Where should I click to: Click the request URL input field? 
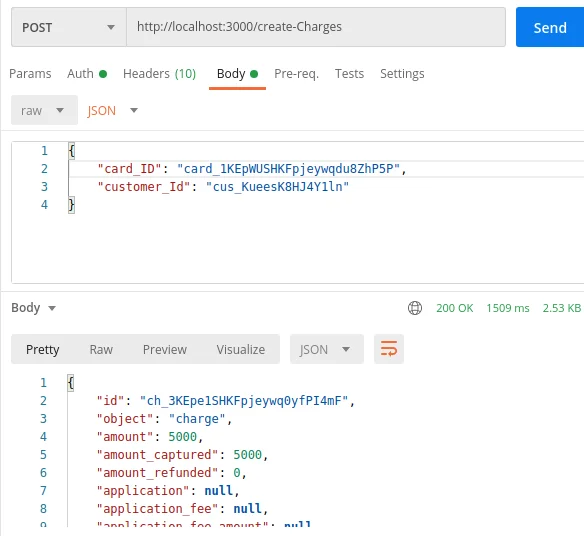point(316,27)
